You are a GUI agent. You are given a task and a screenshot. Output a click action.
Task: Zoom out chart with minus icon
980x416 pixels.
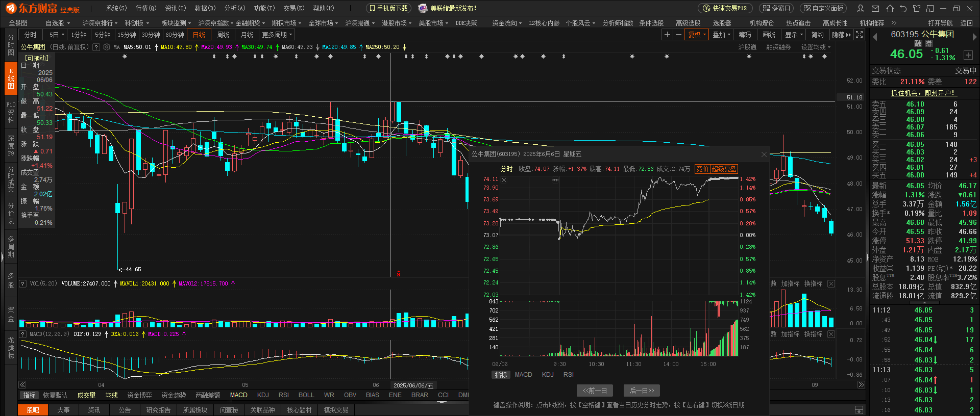click(x=678, y=35)
